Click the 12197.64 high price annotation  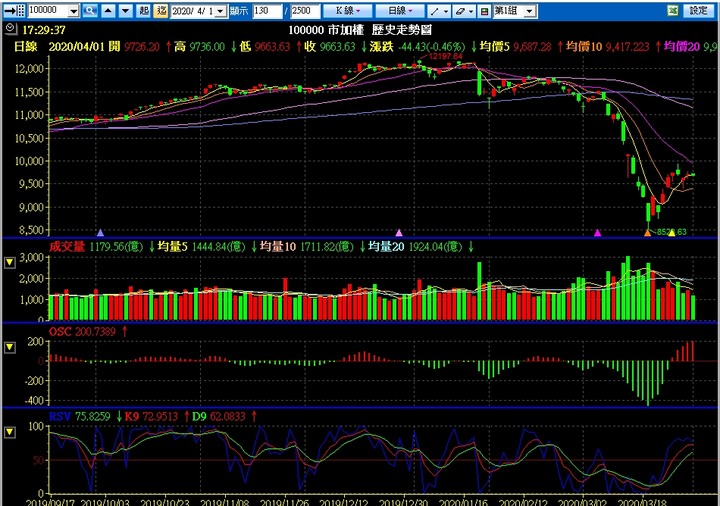(445, 56)
